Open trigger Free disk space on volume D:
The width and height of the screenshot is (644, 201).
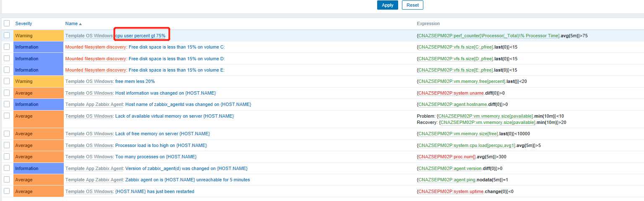click(177, 59)
